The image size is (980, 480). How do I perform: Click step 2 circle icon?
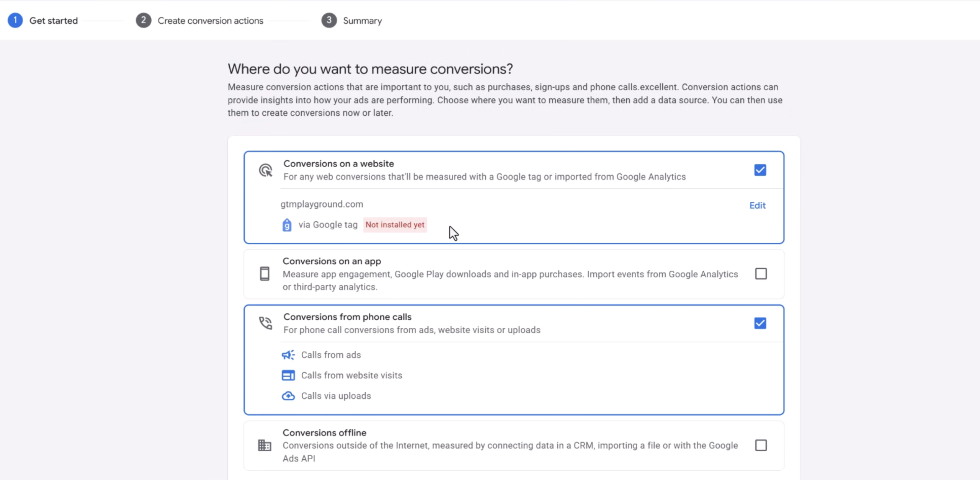[144, 20]
